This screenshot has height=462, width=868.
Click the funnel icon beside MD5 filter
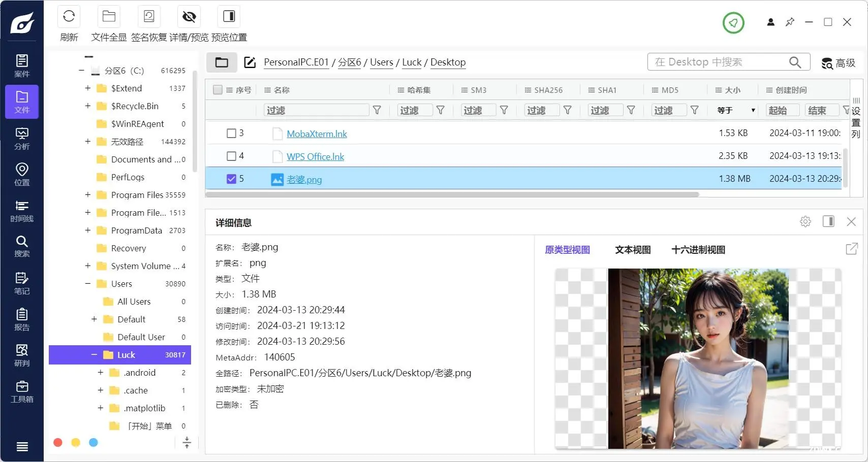click(695, 110)
